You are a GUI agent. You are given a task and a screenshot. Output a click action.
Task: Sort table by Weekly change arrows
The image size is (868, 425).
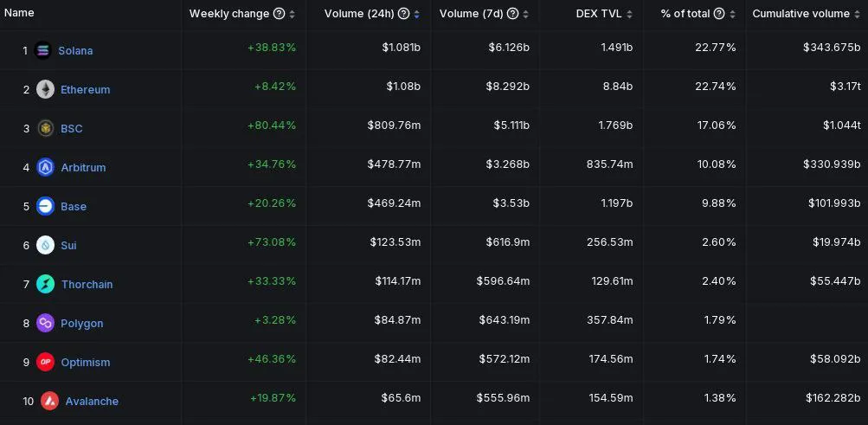(x=293, y=14)
